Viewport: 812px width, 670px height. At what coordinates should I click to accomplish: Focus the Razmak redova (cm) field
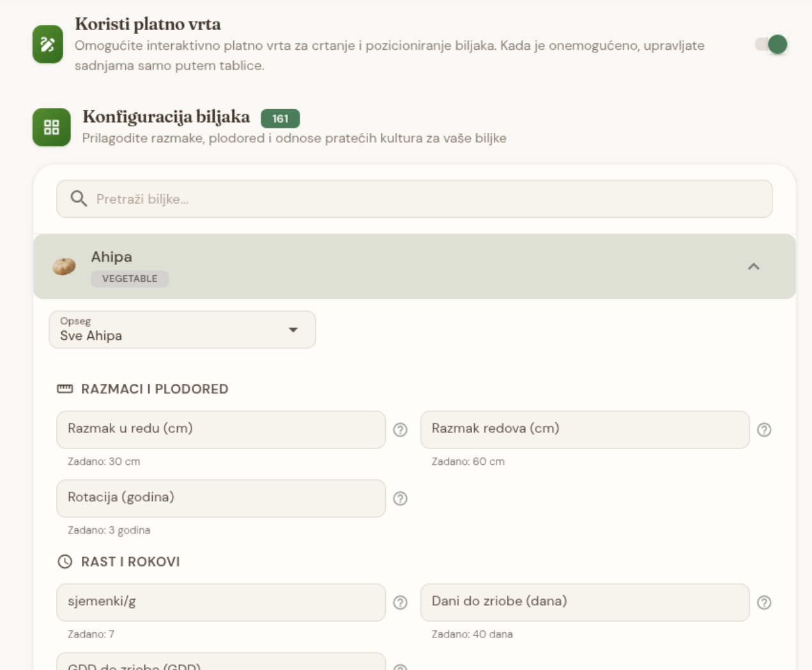click(585, 430)
